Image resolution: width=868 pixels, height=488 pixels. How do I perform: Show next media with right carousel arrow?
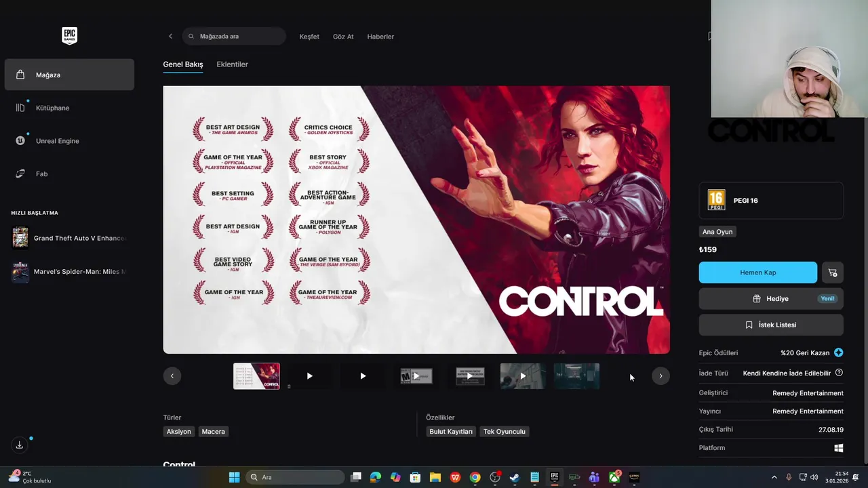pos(660,375)
